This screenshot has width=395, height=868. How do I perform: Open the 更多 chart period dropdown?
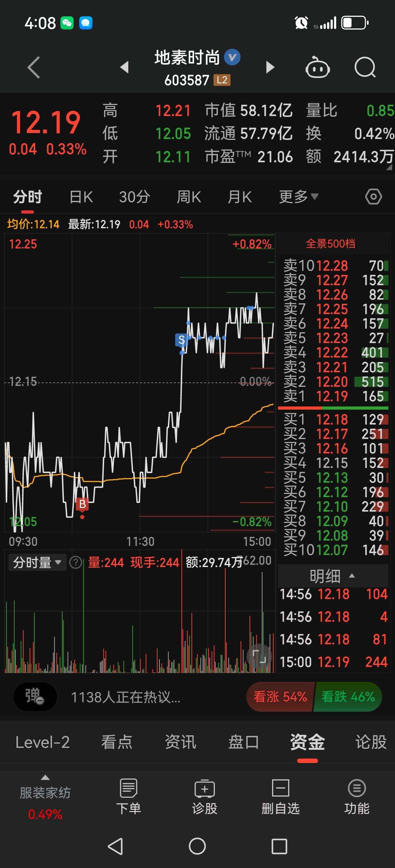coord(299,197)
